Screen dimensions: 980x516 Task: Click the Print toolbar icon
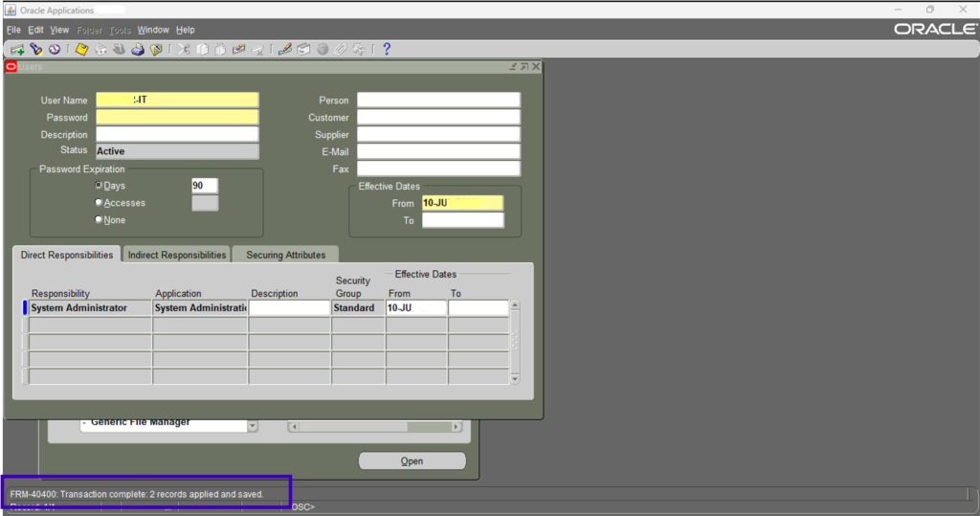click(138, 50)
